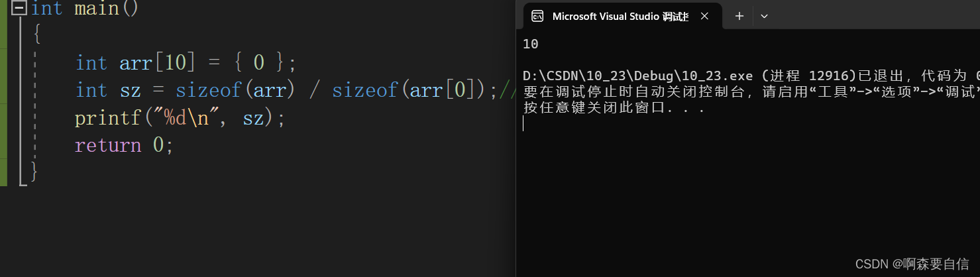Click the opening brace below main()
The height and width of the screenshot is (277, 980).
pos(37,36)
